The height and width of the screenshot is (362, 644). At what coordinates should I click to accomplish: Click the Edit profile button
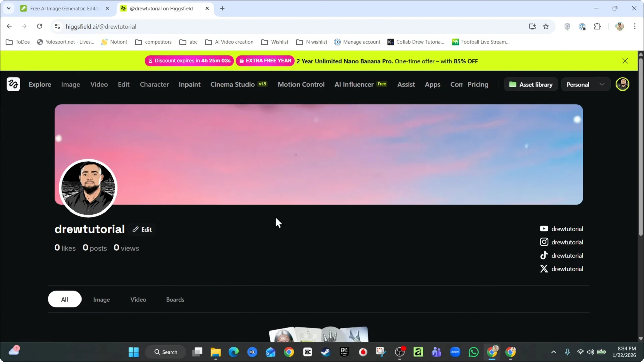point(142,229)
